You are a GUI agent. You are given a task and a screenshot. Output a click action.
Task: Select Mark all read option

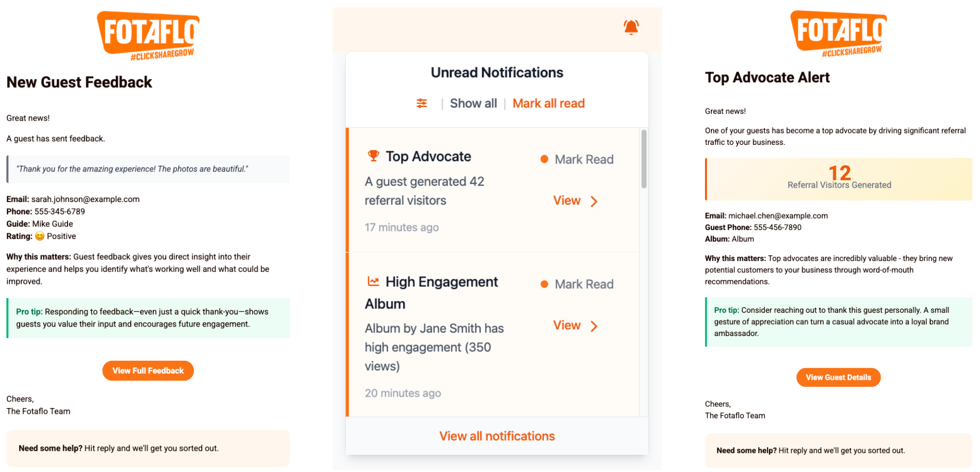tap(548, 103)
